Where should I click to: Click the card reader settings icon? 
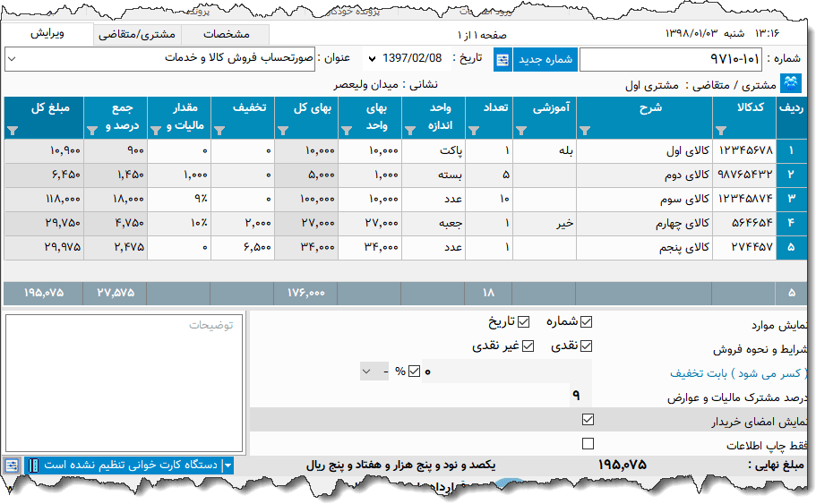[x=11, y=466]
